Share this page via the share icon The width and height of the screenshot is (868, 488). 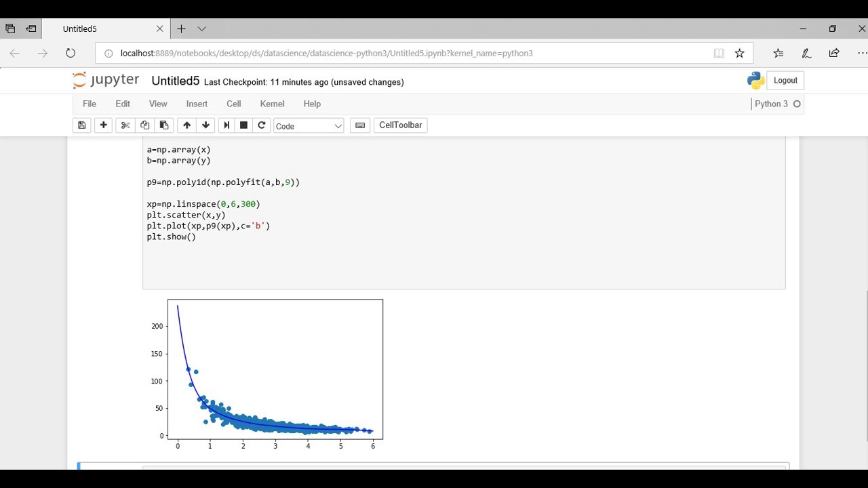click(x=834, y=53)
